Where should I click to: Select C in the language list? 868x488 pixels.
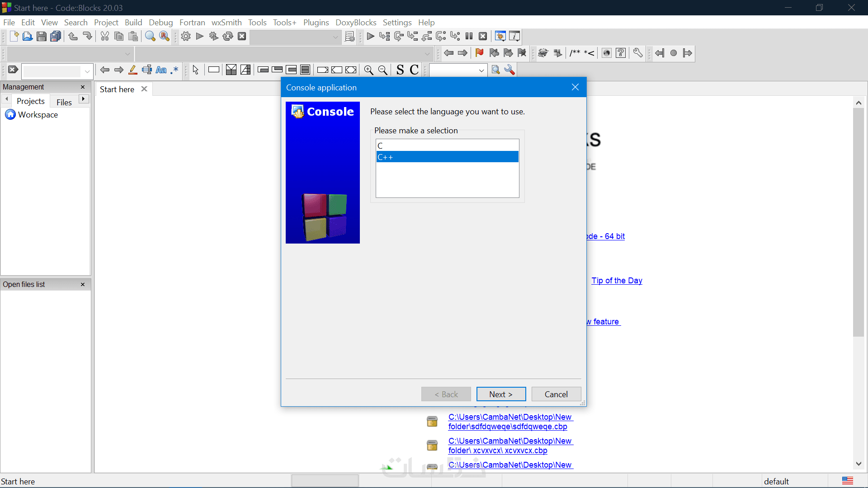(447, 145)
